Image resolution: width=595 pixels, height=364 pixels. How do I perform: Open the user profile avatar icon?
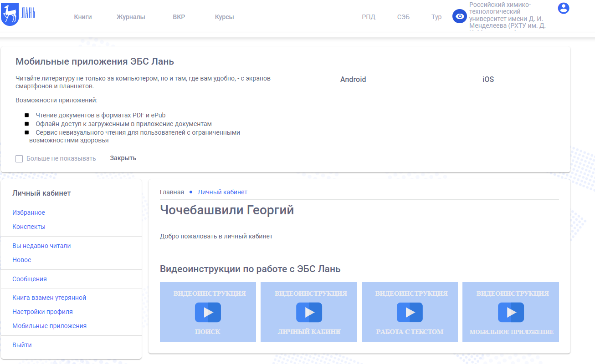point(564,8)
